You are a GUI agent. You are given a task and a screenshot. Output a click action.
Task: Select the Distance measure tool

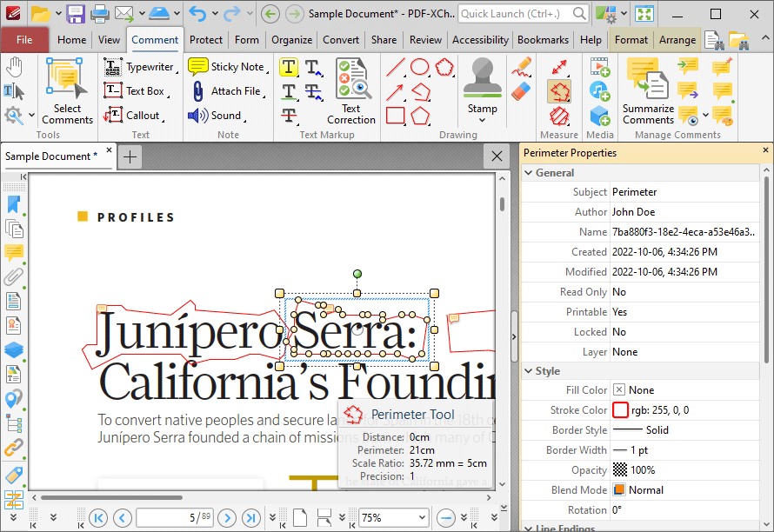(559, 67)
